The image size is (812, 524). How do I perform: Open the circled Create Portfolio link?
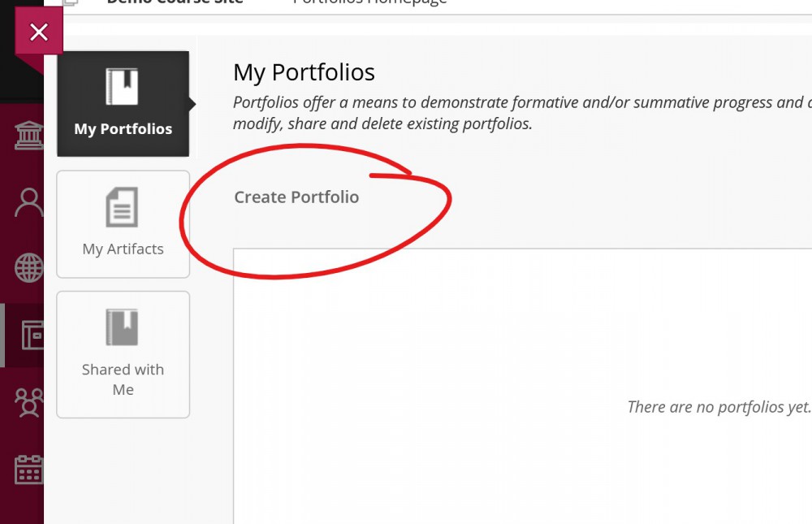pyautogui.click(x=296, y=197)
